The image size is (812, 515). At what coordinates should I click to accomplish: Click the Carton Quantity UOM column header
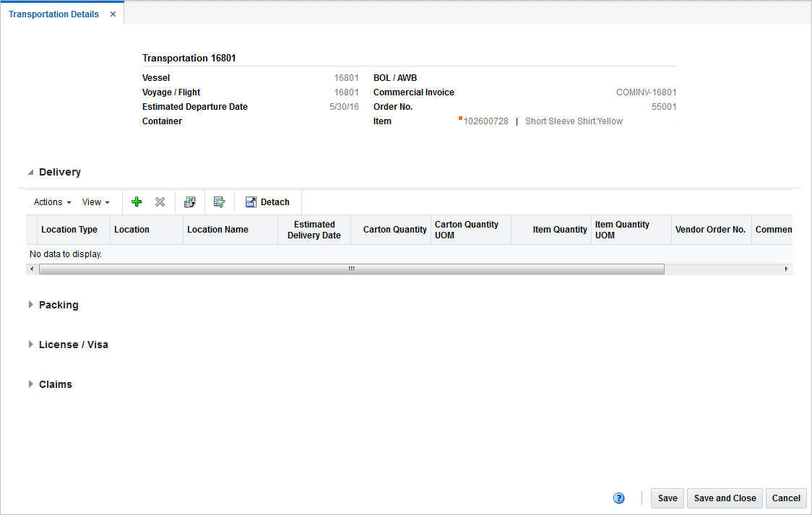pyautogui.click(x=471, y=229)
